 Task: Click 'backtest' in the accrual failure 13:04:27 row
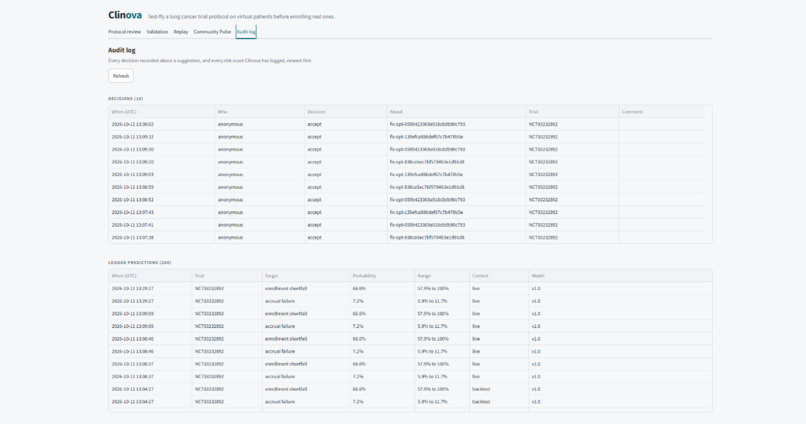tap(481, 402)
